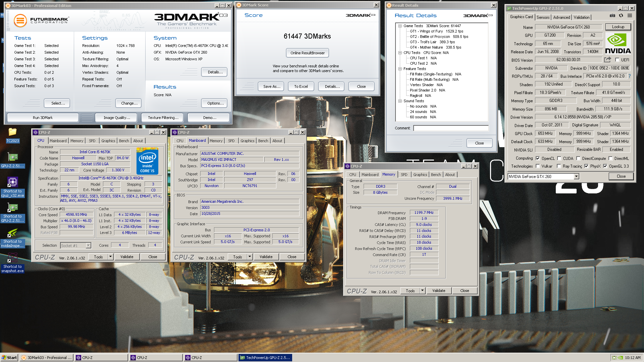Toggle the DirectCompute checkbox

coord(578,159)
